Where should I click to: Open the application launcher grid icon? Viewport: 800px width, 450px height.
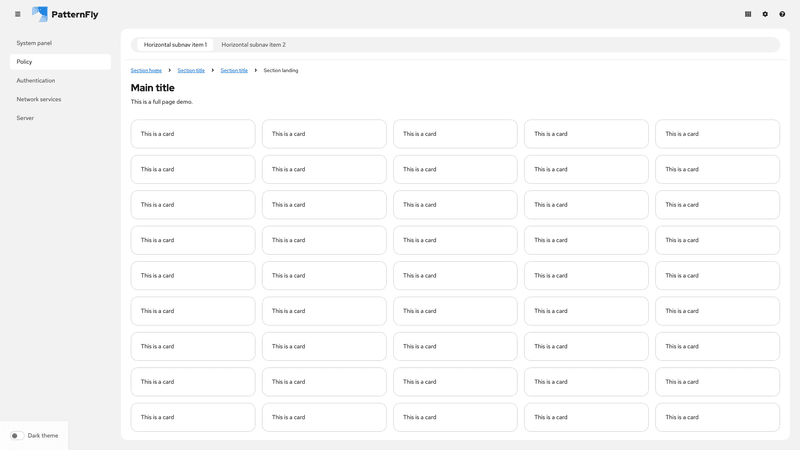point(748,14)
